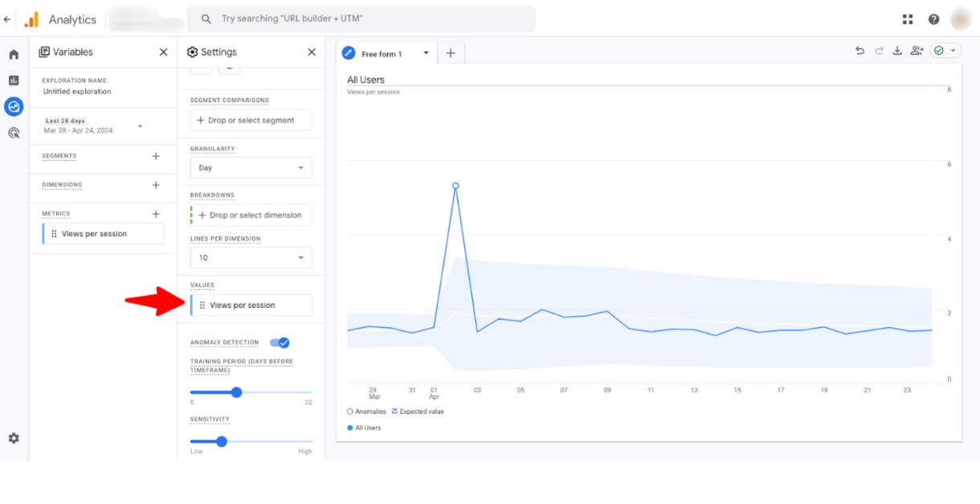Share the exploration using the share icon
Image resolution: width=980 pixels, height=504 pixels.
(917, 50)
